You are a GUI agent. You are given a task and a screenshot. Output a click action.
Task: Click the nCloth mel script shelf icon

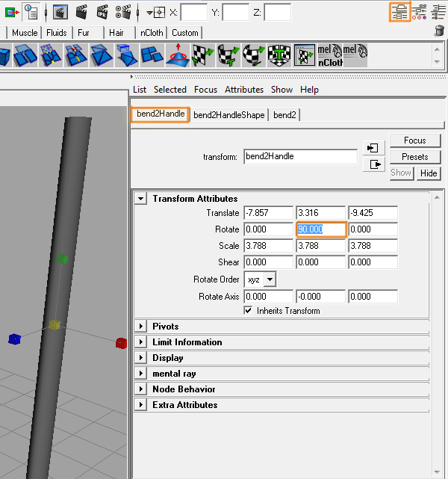pos(328,55)
